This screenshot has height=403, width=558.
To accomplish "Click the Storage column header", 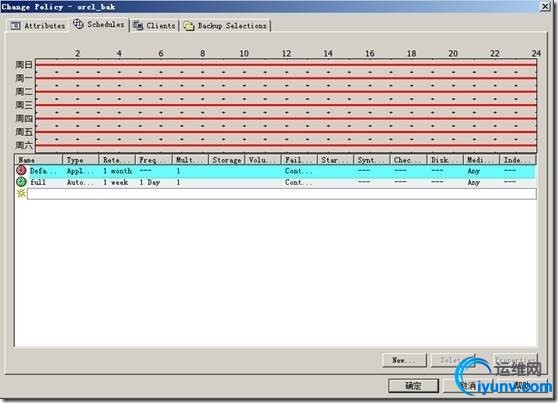I will click(x=227, y=160).
